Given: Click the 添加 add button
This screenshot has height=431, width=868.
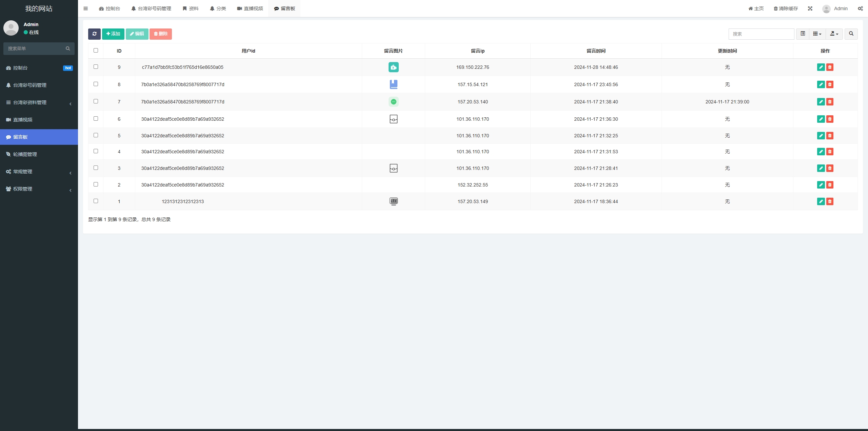Looking at the screenshot, I should pyautogui.click(x=113, y=34).
